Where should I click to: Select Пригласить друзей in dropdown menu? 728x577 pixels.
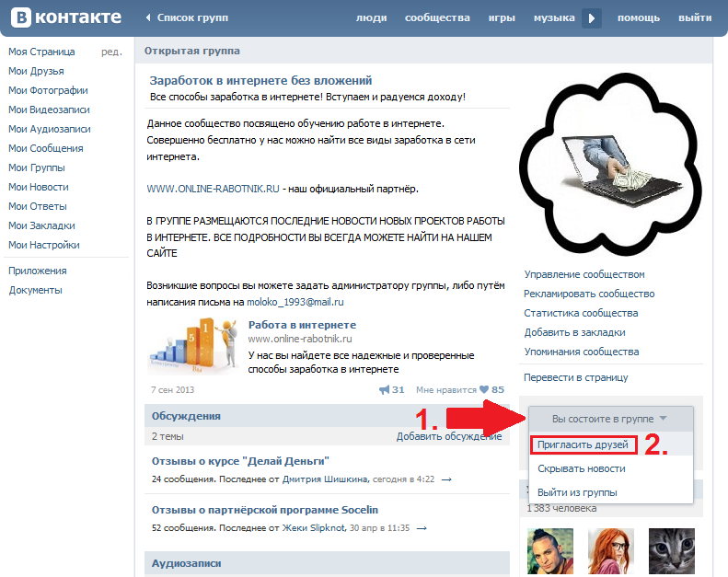pos(583,444)
